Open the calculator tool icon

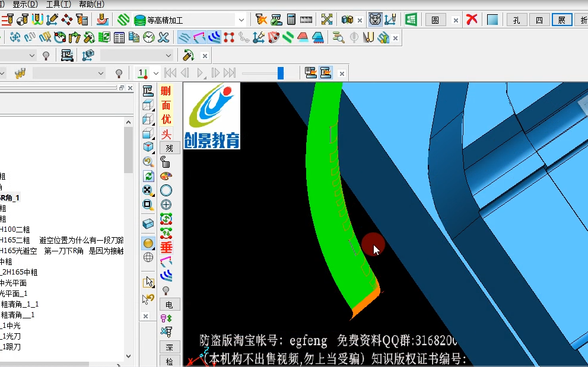click(291, 20)
